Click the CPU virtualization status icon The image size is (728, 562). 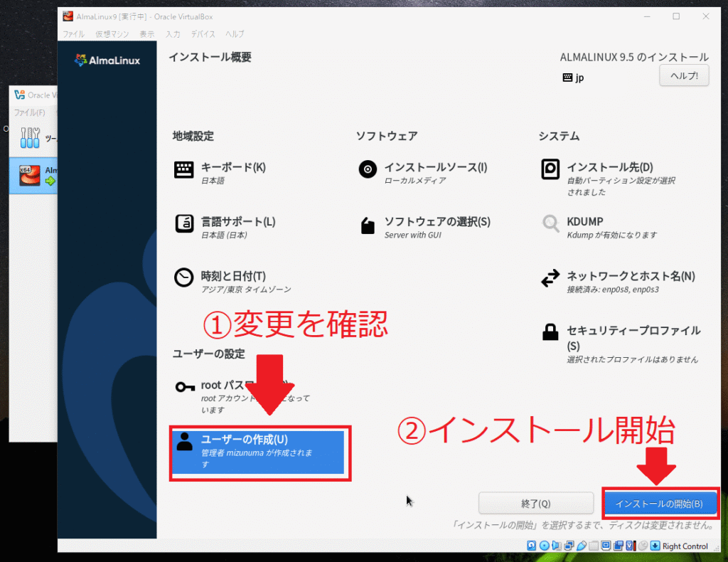point(630,546)
